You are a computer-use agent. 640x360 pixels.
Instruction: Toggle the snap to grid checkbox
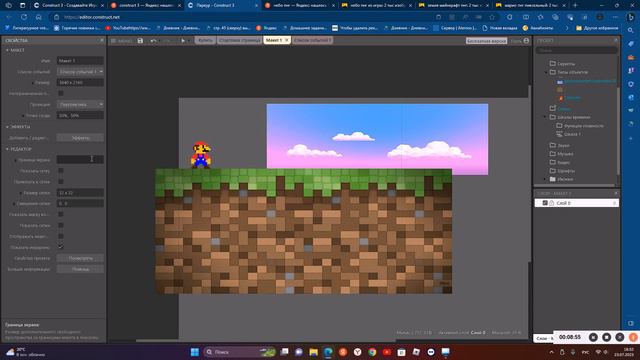tap(61, 182)
